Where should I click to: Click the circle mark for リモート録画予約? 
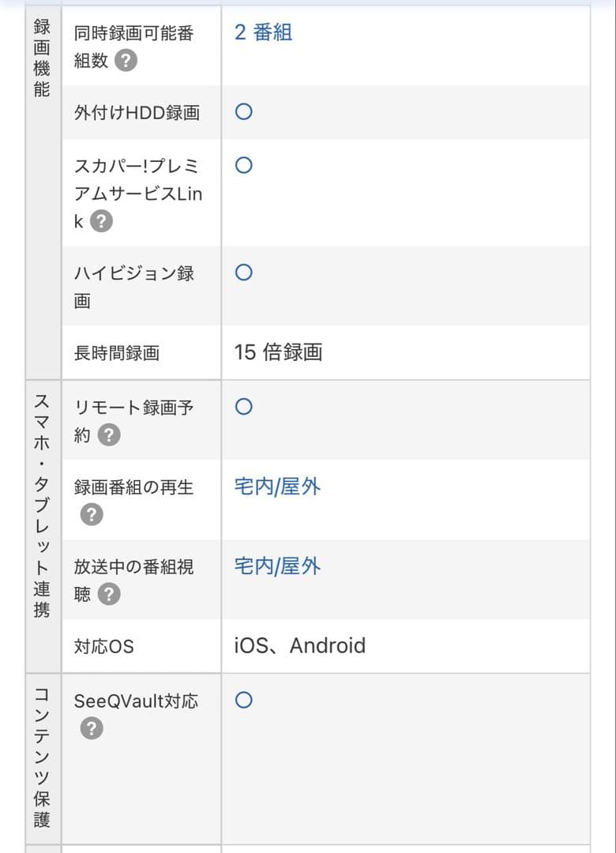coord(244,407)
